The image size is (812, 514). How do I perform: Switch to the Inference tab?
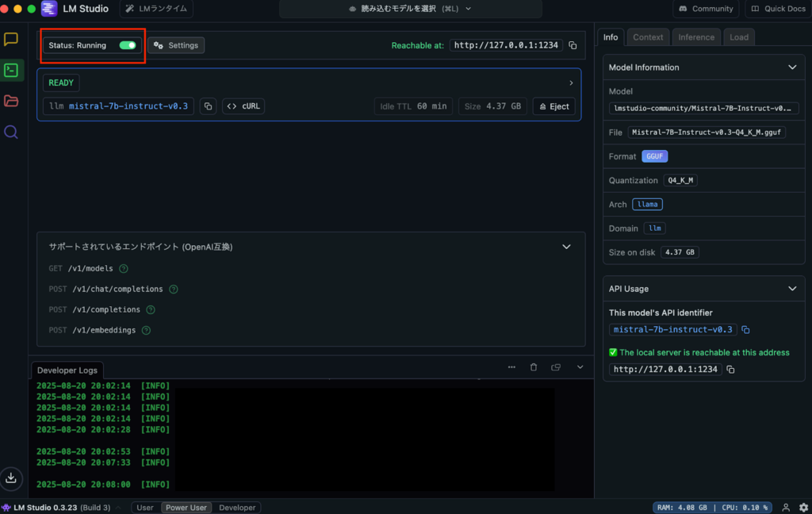695,37
